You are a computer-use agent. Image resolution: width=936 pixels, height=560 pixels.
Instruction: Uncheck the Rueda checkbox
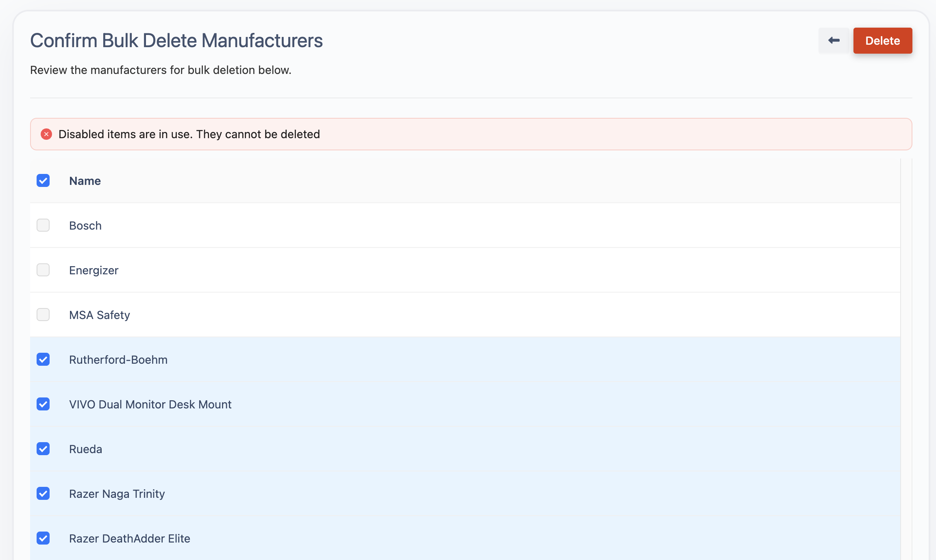pyautogui.click(x=43, y=449)
